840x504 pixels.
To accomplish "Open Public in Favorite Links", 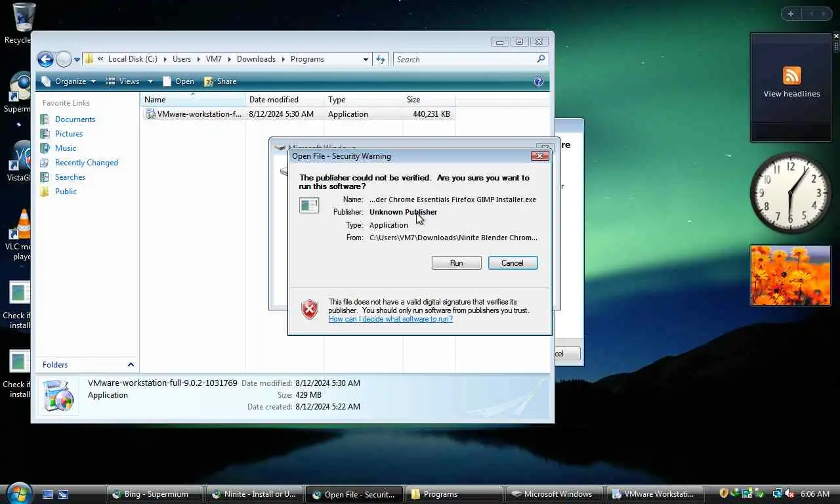I will [x=66, y=192].
